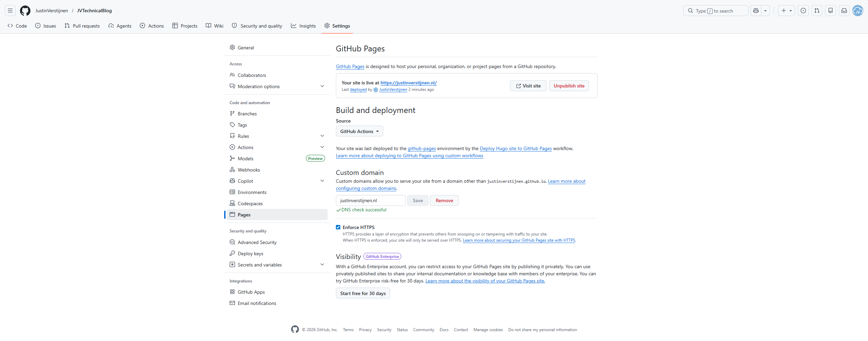Open the GitHub Actions source dropdown
This screenshot has width=868, height=341.
(x=359, y=131)
